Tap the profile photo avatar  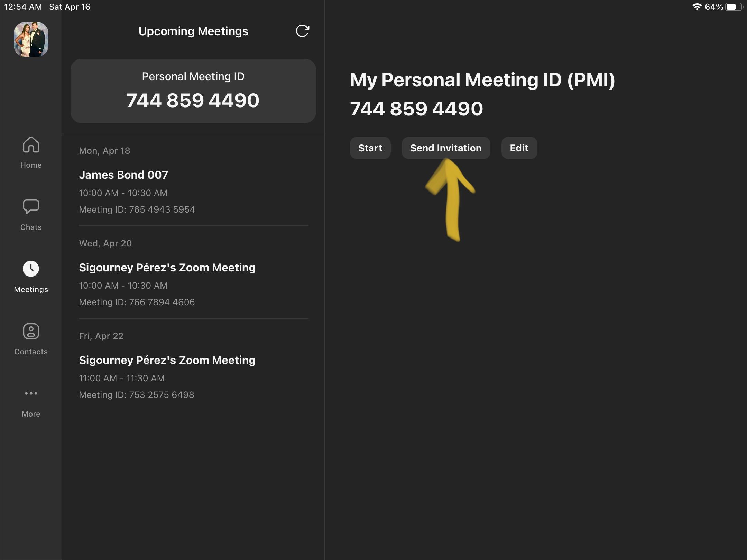coord(31,39)
